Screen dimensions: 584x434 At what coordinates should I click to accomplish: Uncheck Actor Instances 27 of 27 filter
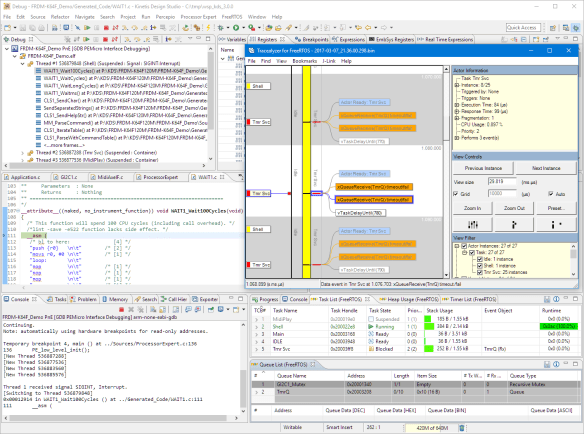(x=464, y=246)
